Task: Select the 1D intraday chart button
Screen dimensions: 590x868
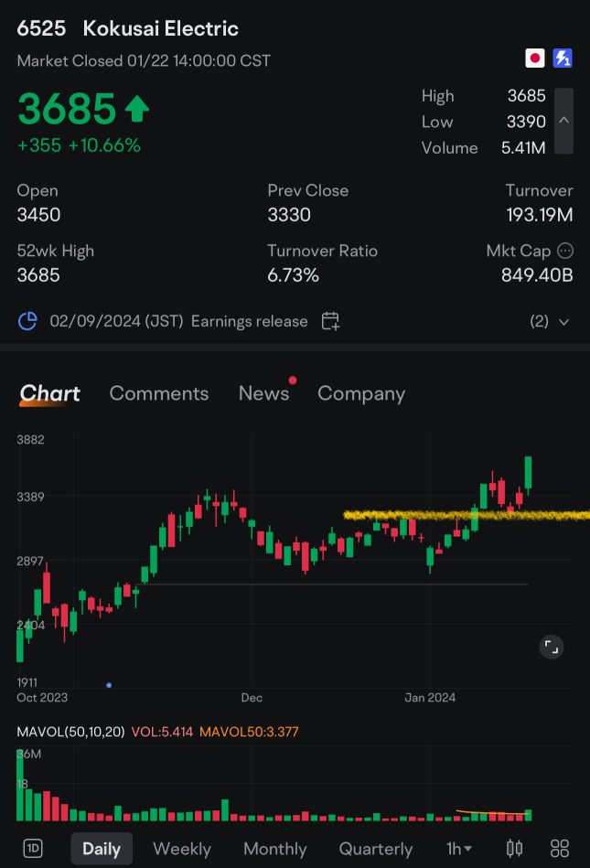Action: click(33, 848)
